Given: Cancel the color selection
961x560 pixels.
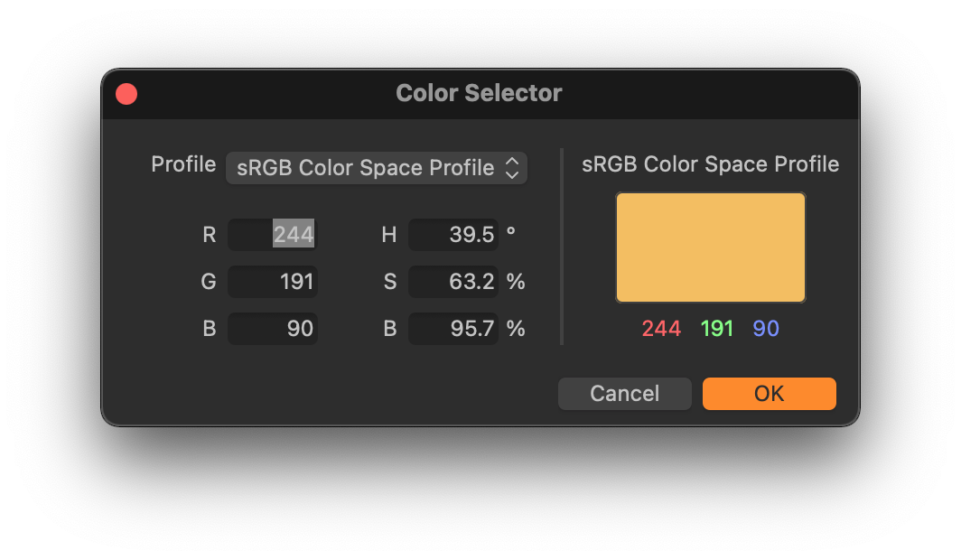Looking at the screenshot, I should [624, 394].
